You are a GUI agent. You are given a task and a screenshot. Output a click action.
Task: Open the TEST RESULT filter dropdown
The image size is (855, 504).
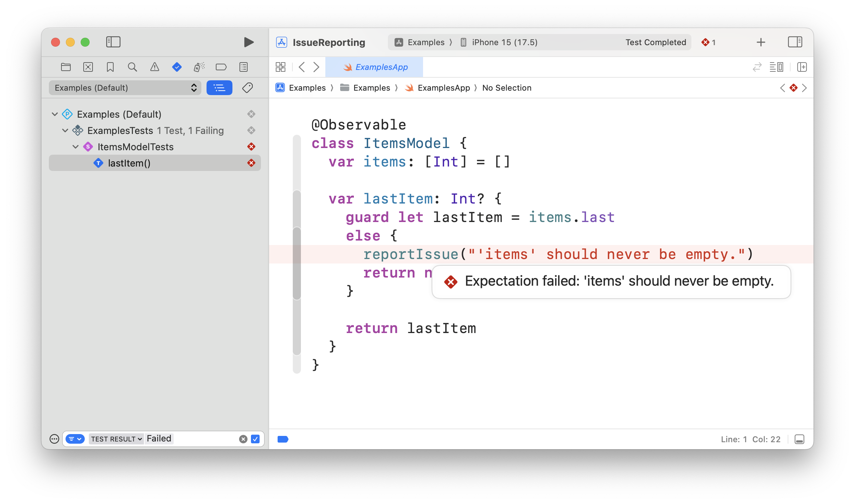[116, 439]
